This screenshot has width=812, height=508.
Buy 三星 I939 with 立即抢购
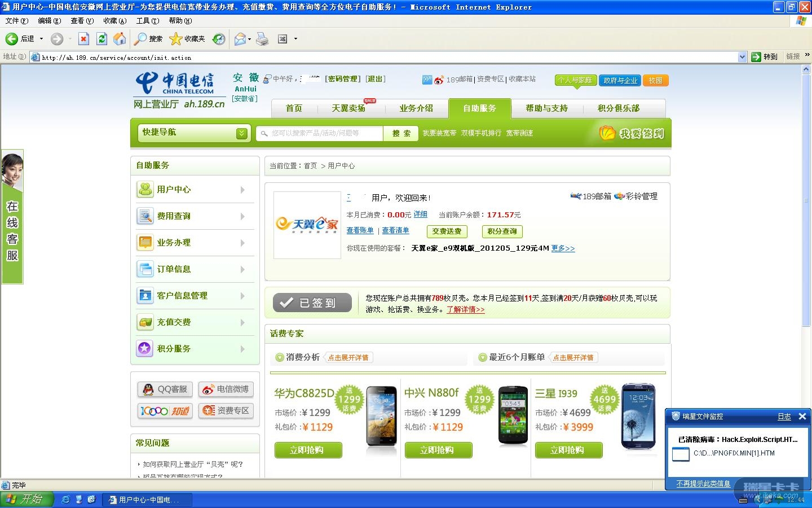tap(568, 450)
